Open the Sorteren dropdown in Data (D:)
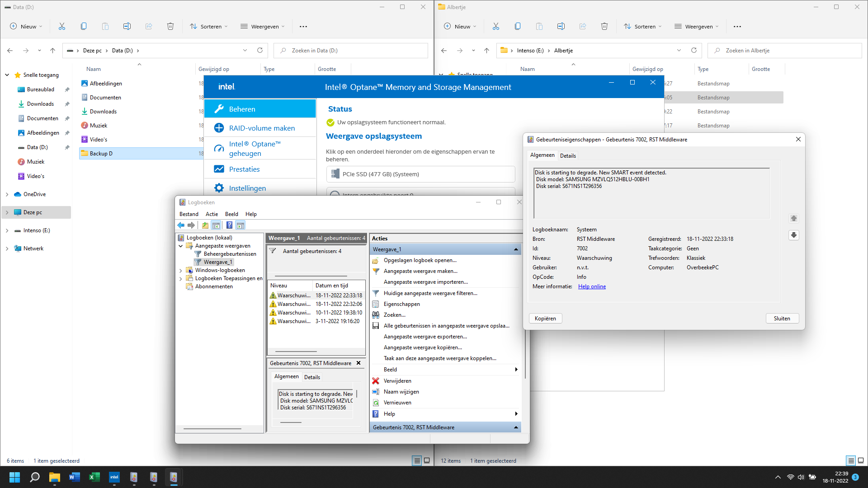 [x=208, y=26]
